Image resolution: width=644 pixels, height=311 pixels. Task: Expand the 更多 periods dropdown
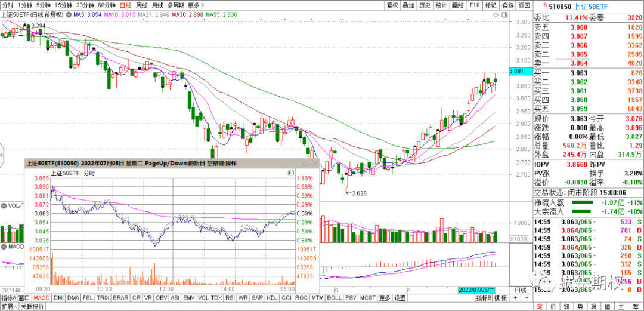(194, 5)
